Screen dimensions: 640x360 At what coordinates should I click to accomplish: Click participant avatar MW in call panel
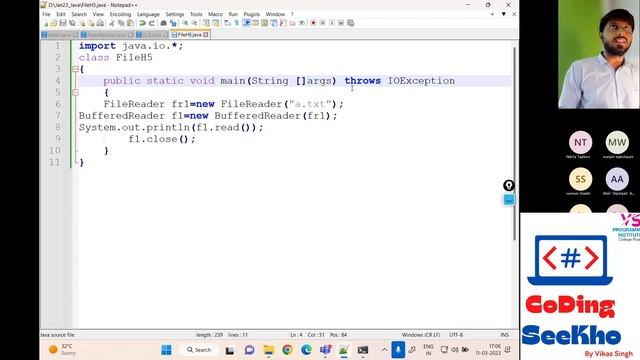coord(617,142)
